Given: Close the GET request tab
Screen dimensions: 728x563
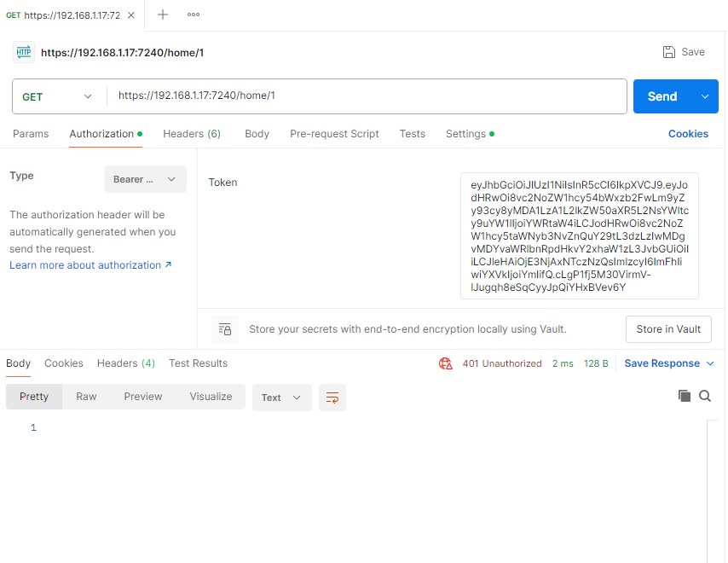Looking at the screenshot, I should pyautogui.click(x=131, y=15).
